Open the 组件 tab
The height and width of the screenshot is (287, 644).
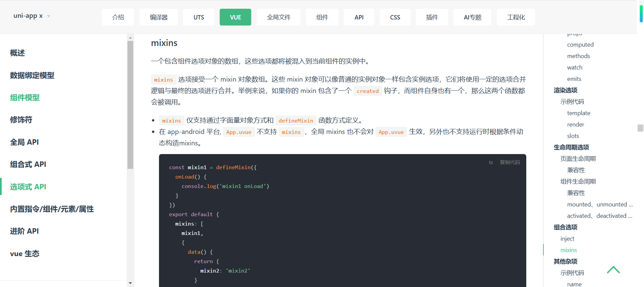(x=322, y=17)
